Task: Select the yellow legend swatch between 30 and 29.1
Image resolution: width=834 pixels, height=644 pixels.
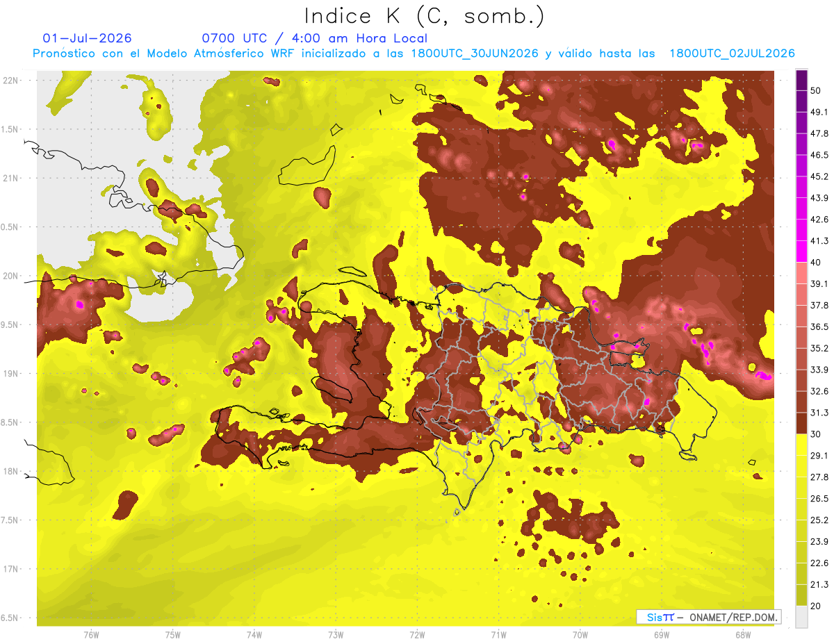Action: click(x=801, y=445)
